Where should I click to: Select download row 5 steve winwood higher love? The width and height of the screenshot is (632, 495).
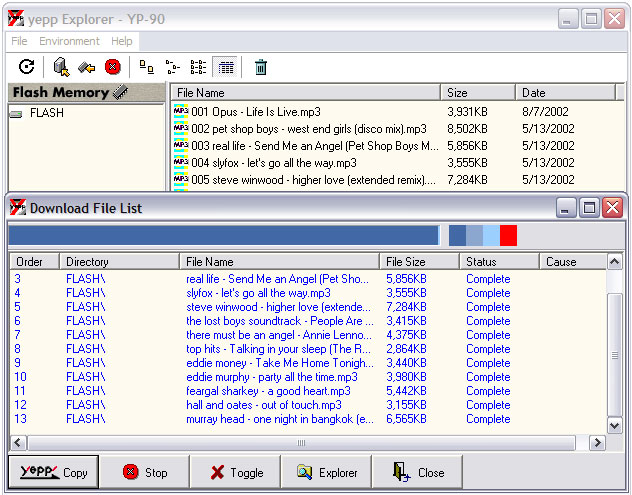click(308, 307)
